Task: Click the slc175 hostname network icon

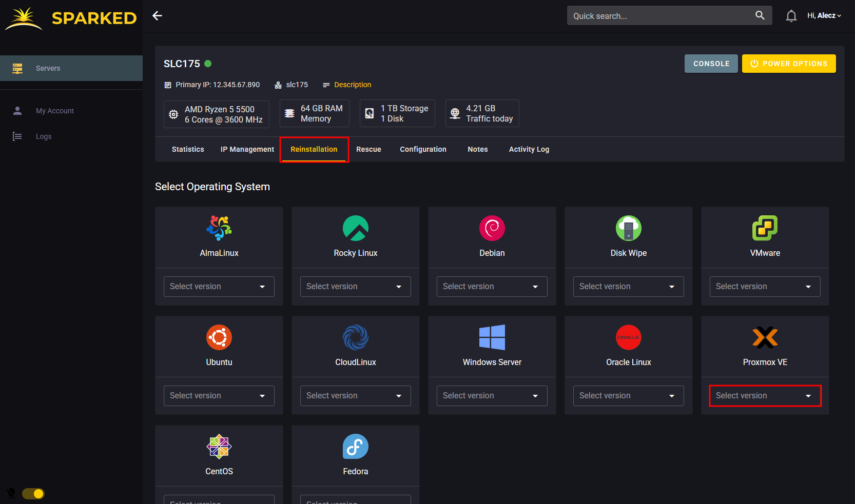Action: (x=278, y=85)
